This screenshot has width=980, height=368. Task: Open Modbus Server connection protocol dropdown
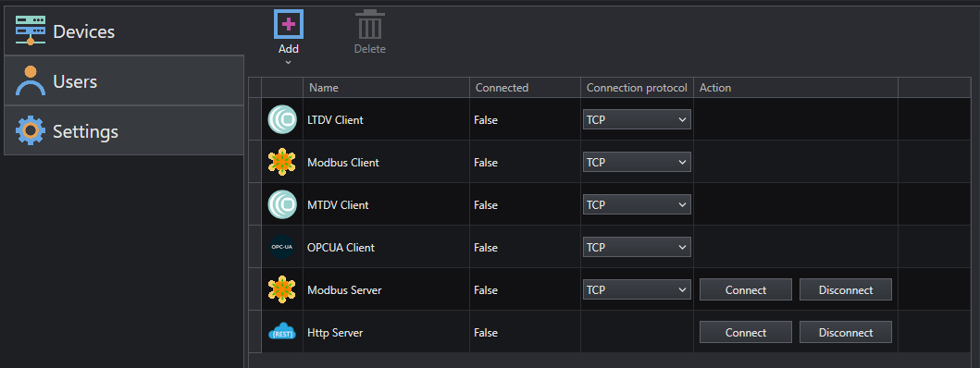coord(637,289)
